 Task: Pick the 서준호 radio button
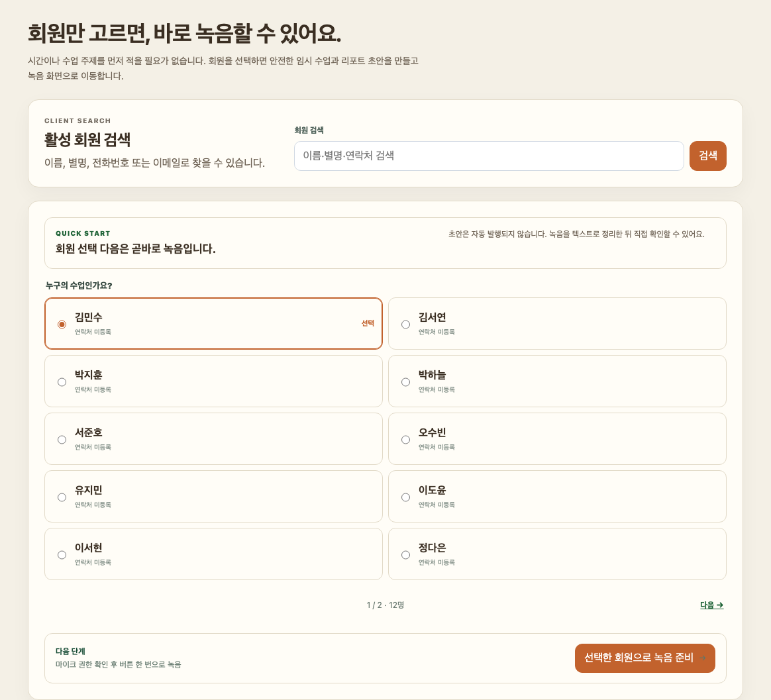tap(62, 440)
